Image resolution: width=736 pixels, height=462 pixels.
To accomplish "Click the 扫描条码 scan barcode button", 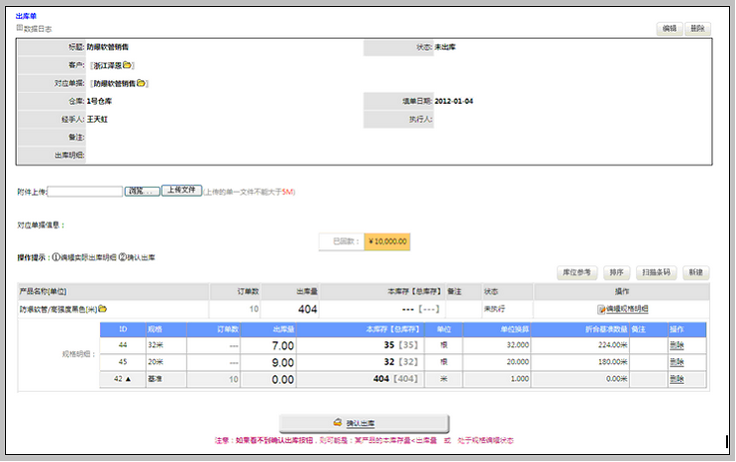I will 656,272.
